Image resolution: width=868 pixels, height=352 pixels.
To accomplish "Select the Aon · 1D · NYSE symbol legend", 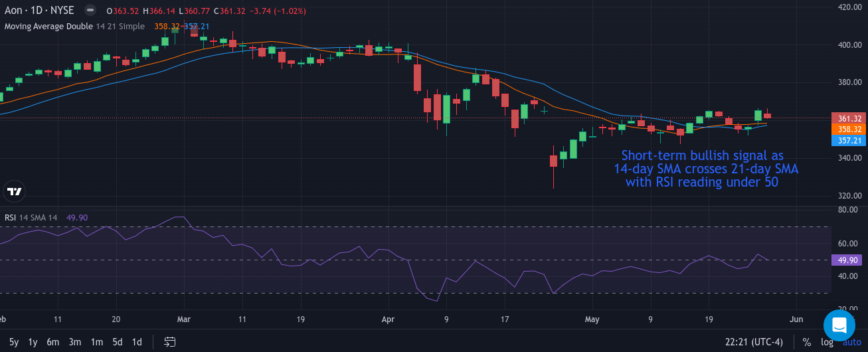I will (39, 11).
